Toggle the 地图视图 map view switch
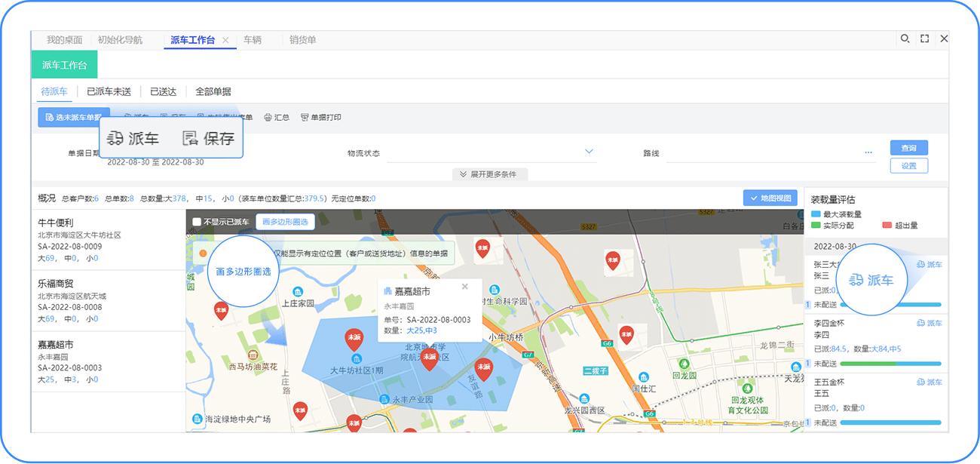The image size is (980, 464). pyautogui.click(x=770, y=197)
